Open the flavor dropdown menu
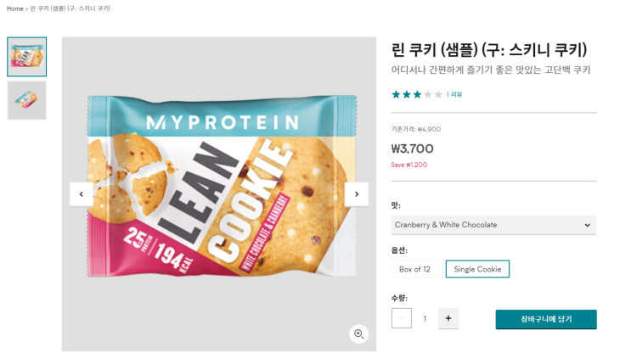631x364 pixels. pos(493,225)
